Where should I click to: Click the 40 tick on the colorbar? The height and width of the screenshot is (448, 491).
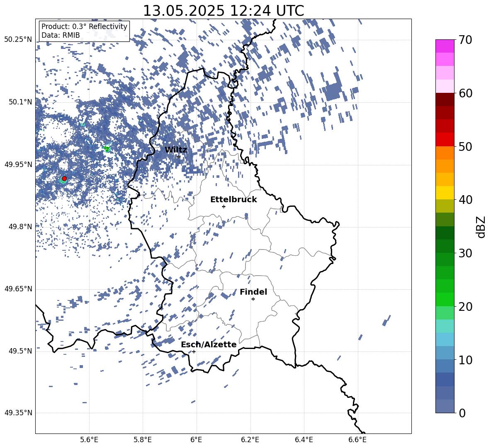[465, 200]
